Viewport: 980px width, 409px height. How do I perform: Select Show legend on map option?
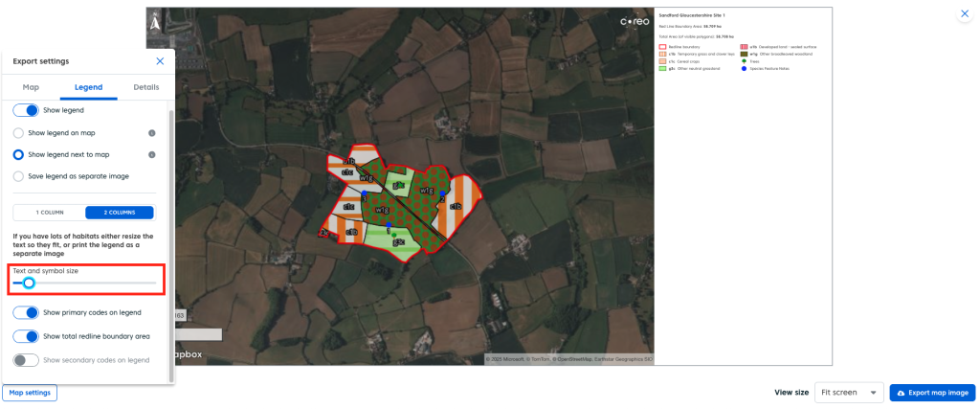pyautogui.click(x=18, y=133)
